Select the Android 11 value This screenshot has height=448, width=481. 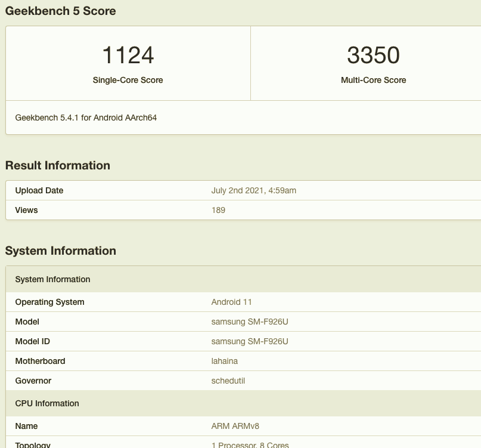pyautogui.click(x=232, y=302)
